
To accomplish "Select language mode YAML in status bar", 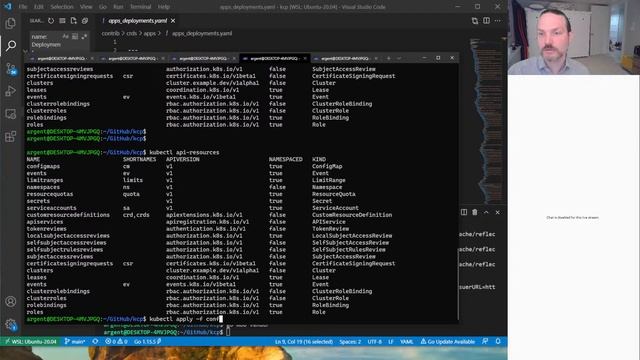I will 406,342.
